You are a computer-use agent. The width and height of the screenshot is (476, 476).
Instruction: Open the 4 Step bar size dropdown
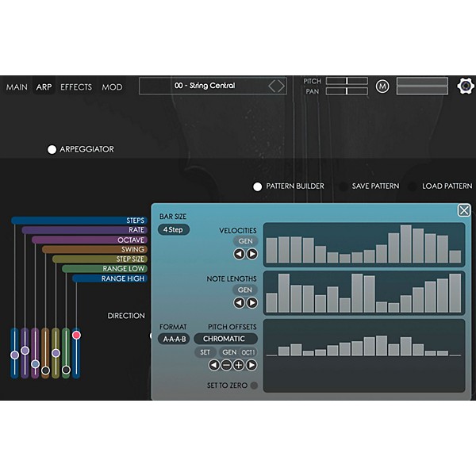pos(173,229)
